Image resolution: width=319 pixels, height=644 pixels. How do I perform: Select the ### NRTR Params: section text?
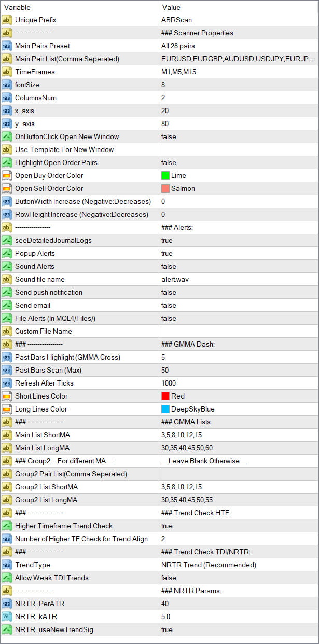pos(191,591)
